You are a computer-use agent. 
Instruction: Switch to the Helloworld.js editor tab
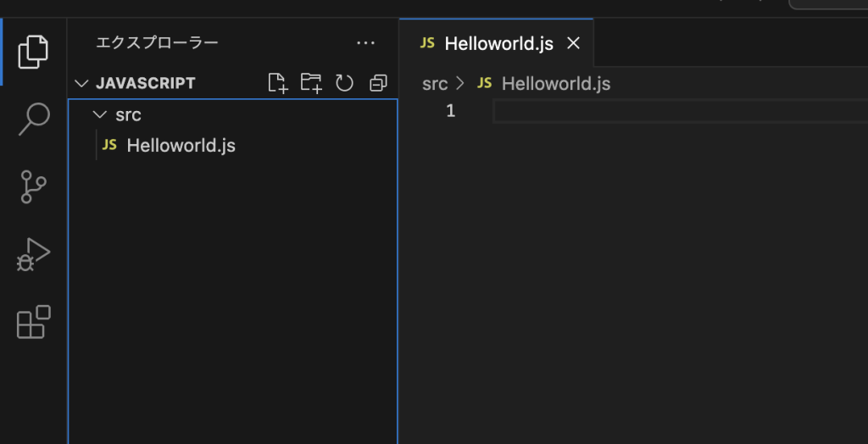tap(498, 43)
